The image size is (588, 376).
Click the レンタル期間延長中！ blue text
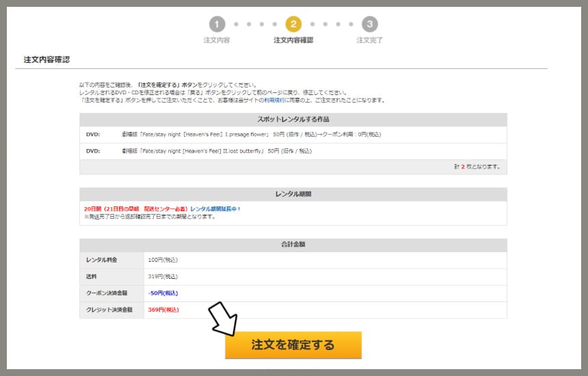coord(215,209)
